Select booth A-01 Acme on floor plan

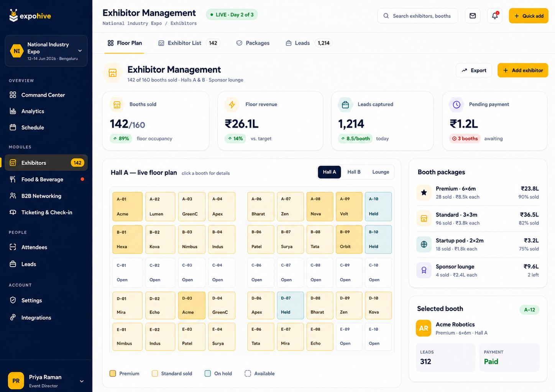[128, 207]
